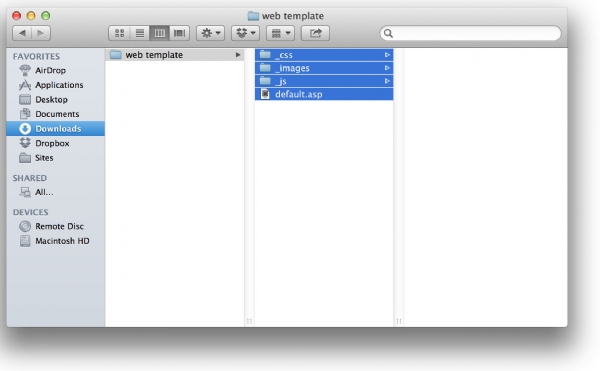The image size is (600, 371).
Task: Select the web template folder row
Action: coord(174,55)
